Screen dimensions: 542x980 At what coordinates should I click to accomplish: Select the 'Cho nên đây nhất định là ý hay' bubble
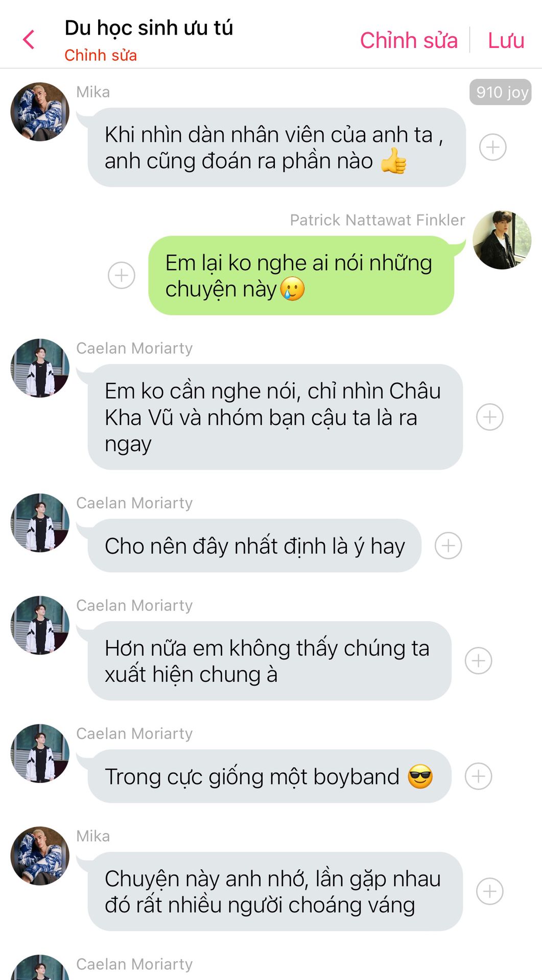click(x=254, y=546)
